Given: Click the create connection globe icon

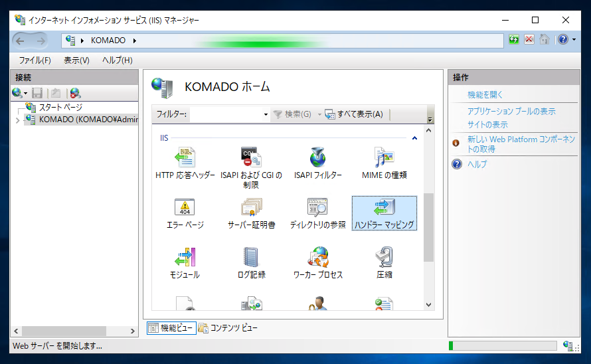Looking at the screenshot, I should pyautogui.click(x=17, y=93).
